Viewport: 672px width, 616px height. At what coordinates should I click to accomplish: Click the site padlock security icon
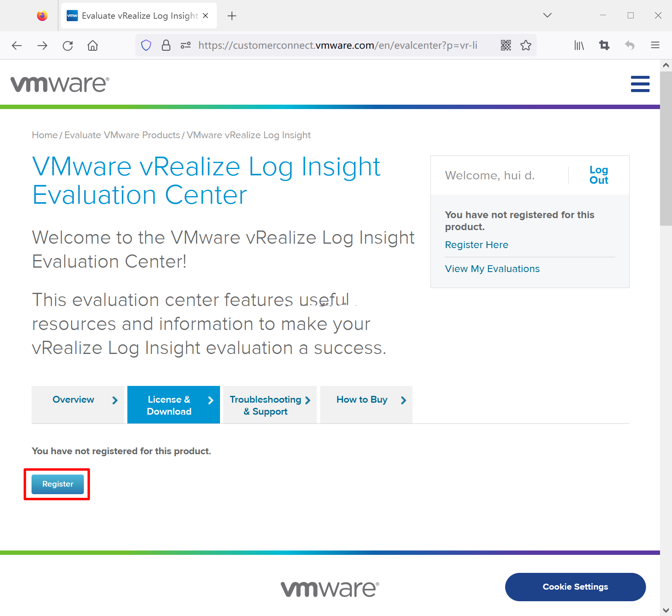pos(166,46)
